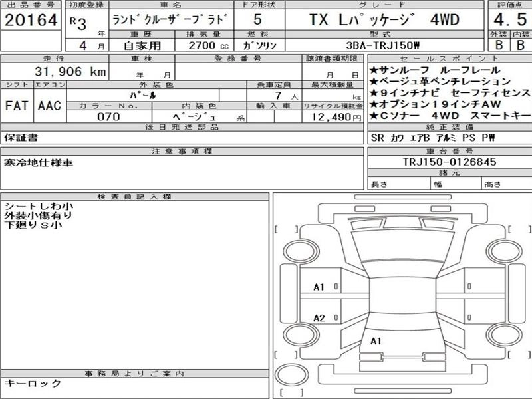The image size is (532, 399).
Task: Select the 9インチナビ セーフティセンス line
Action: [450, 92]
